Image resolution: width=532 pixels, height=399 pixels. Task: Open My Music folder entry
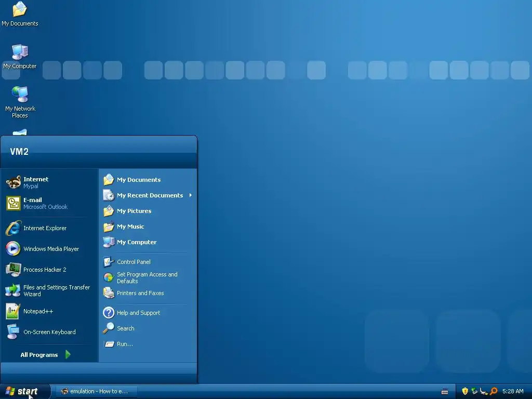click(148, 227)
